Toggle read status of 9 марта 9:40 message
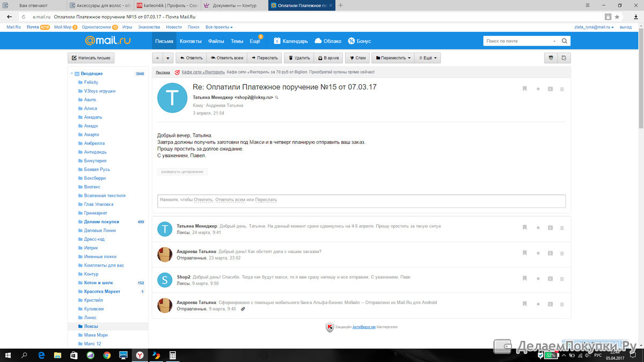The height and width of the screenshot is (362, 644). [538, 304]
